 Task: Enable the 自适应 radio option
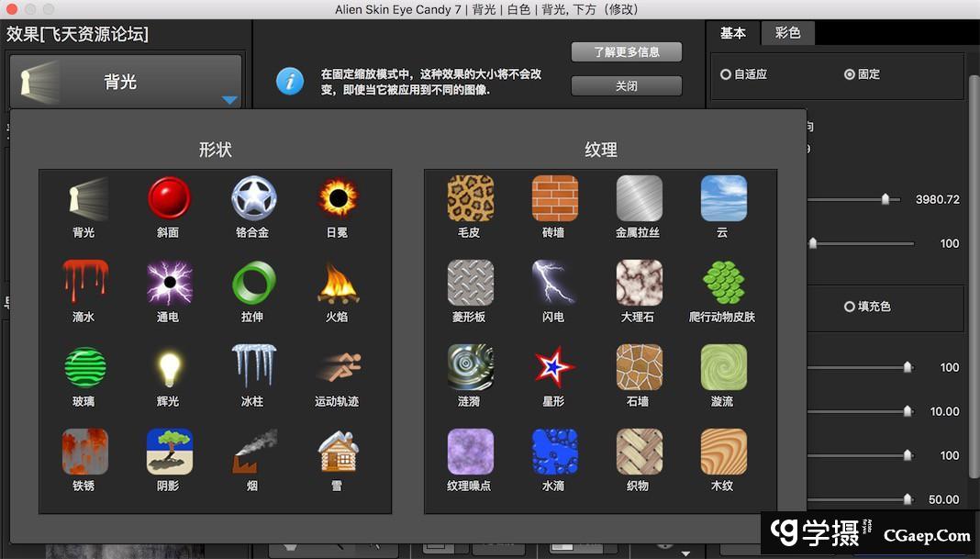tap(726, 74)
